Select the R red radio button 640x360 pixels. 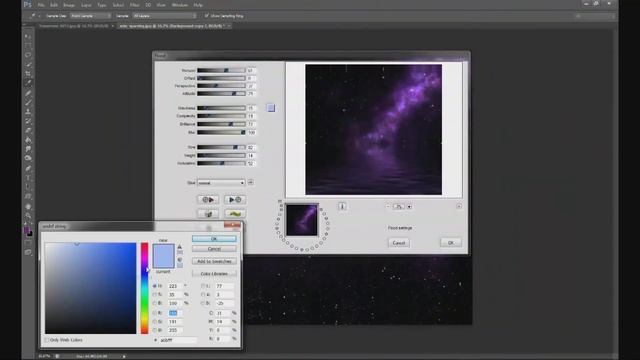pos(155,313)
